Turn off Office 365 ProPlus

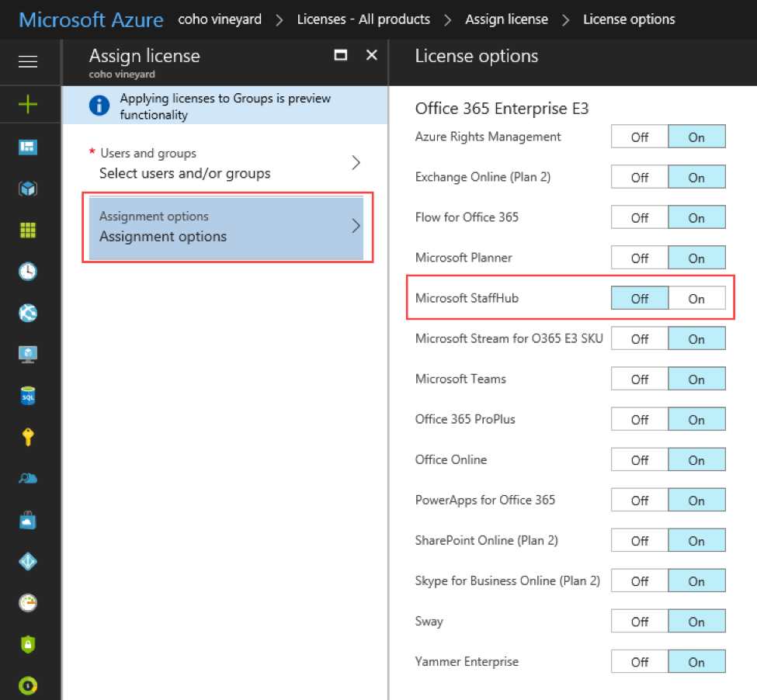(640, 420)
